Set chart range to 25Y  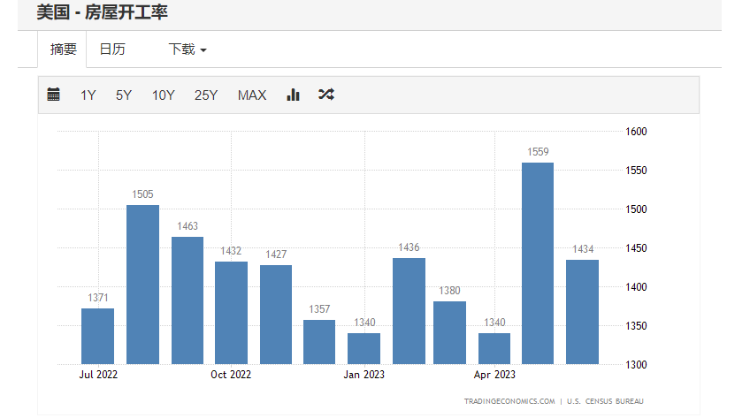click(206, 95)
